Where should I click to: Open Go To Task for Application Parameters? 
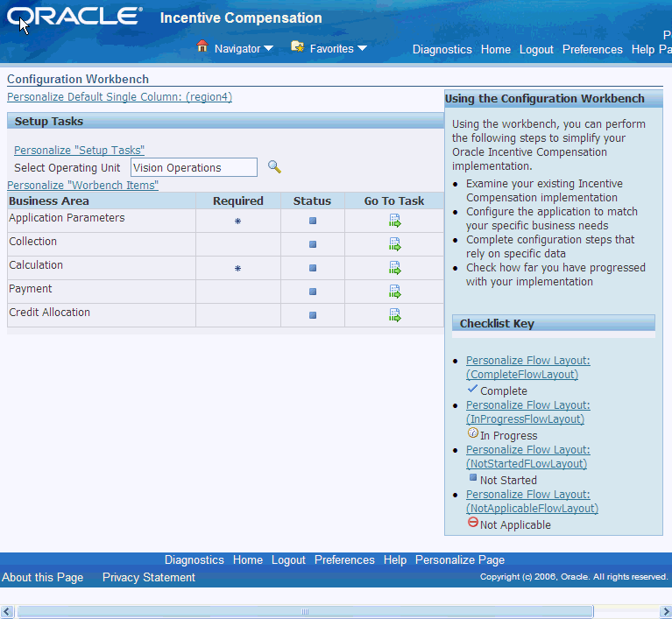[x=395, y=221]
